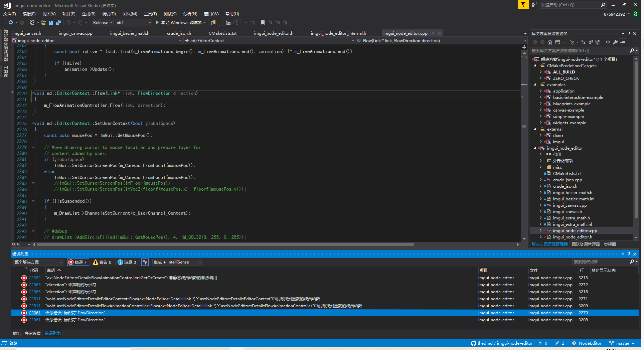644x350 pixels.
Task: Go Home in Solution Explorer
Action: [549, 42]
